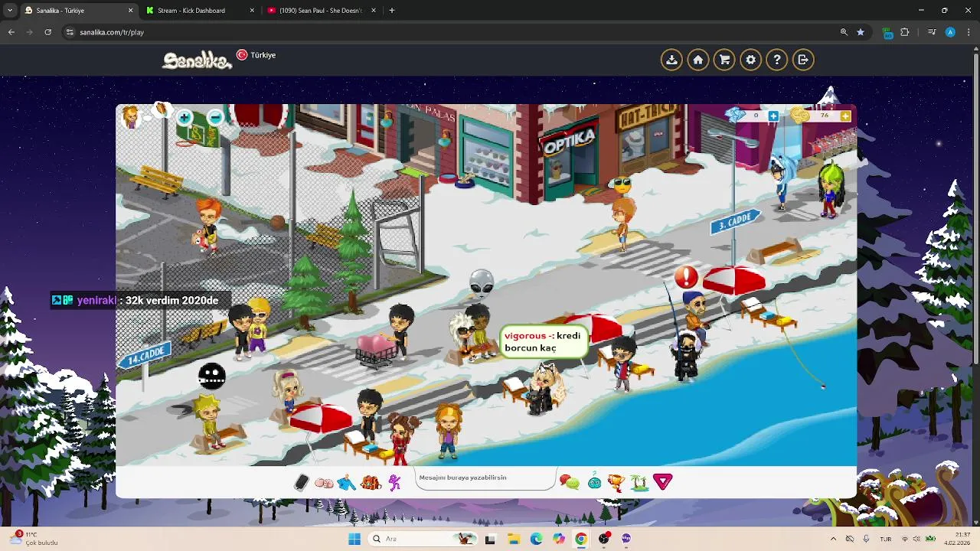The image size is (980, 551).
Task: Open the gold trophy icon
Action: (x=616, y=482)
